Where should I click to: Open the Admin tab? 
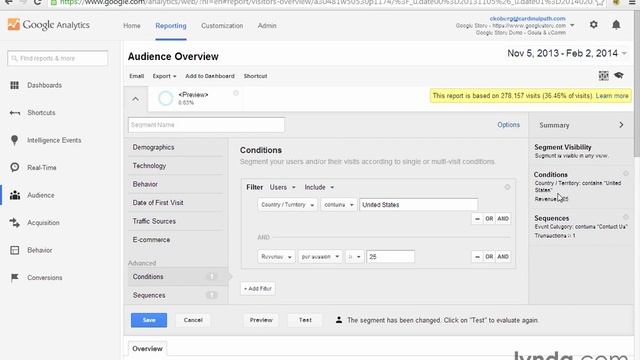tap(267, 26)
